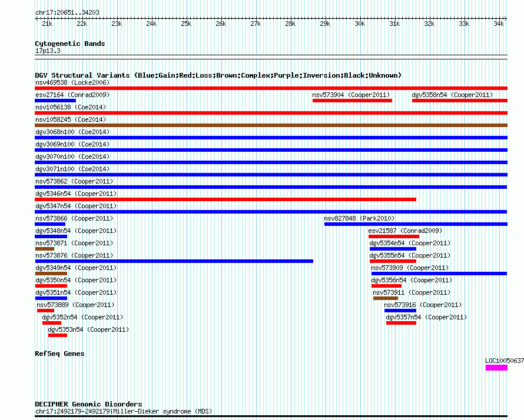This screenshot has width=524, height=420.
Task: Select the dgv5351n54 (Cooper2011) label
Action: click(76, 292)
